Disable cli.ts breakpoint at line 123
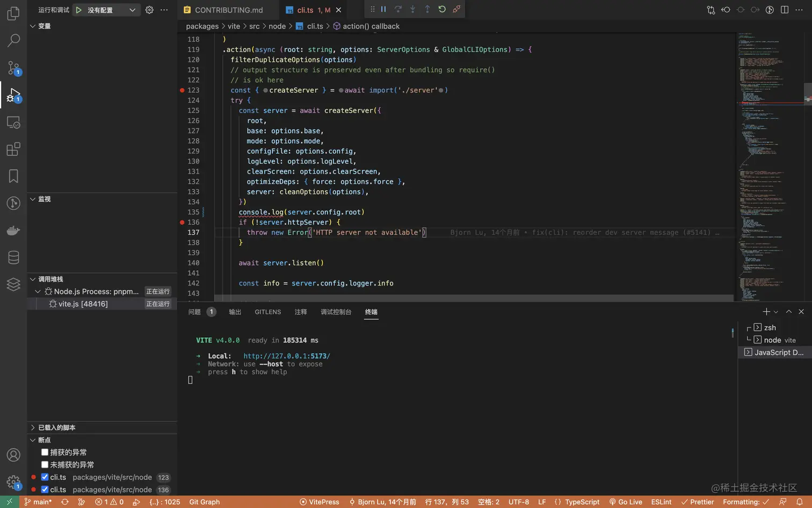Image resolution: width=812 pixels, height=508 pixels. [45, 477]
